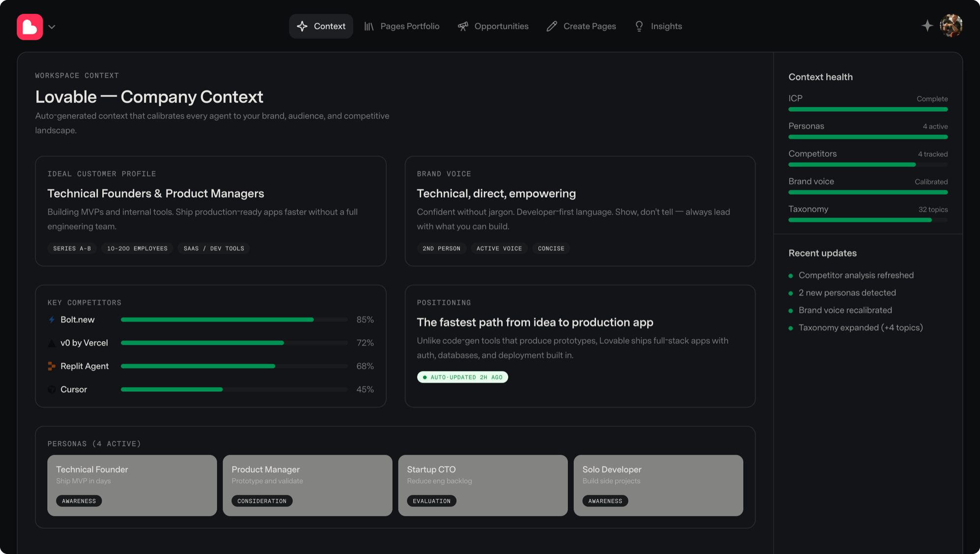Image resolution: width=980 pixels, height=554 pixels.
Task: Open the Insights tab
Action: click(x=658, y=26)
